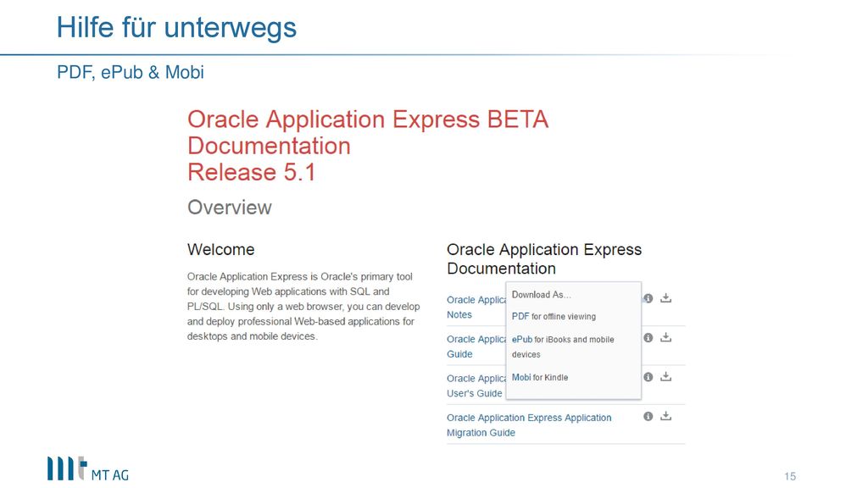Screen dimensions: 868x488
Task: Click the info icon for the User's Guide row
Action: click(x=648, y=377)
